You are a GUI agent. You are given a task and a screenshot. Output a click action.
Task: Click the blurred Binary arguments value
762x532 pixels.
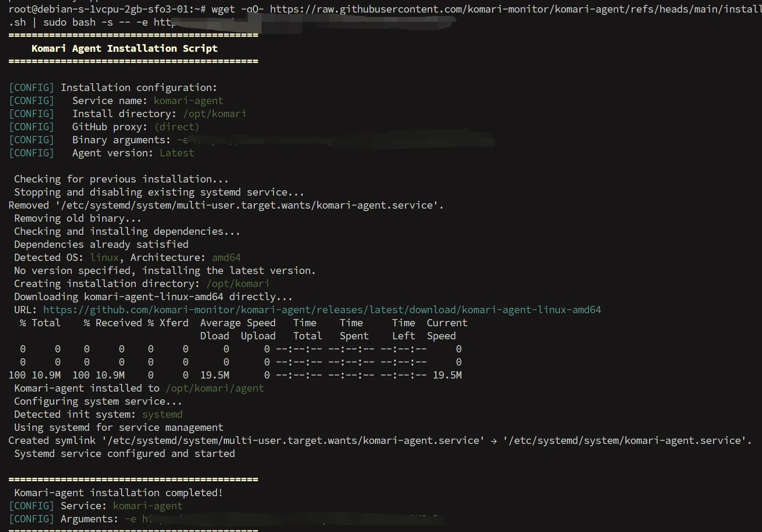[x=334, y=140]
